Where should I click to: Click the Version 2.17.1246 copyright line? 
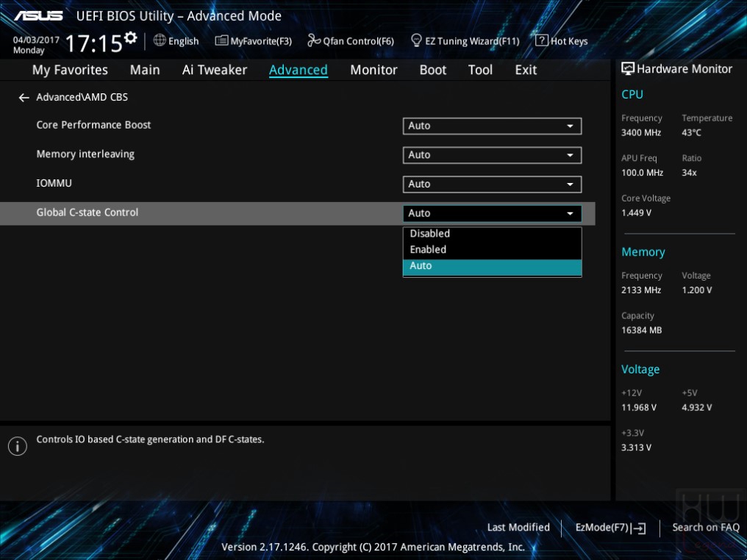pos(373,548)
